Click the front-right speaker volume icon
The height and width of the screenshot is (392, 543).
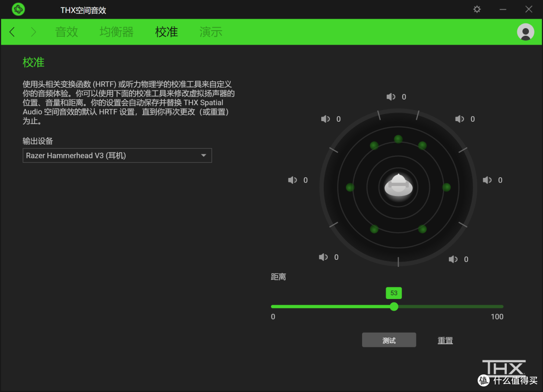point(459,119)
